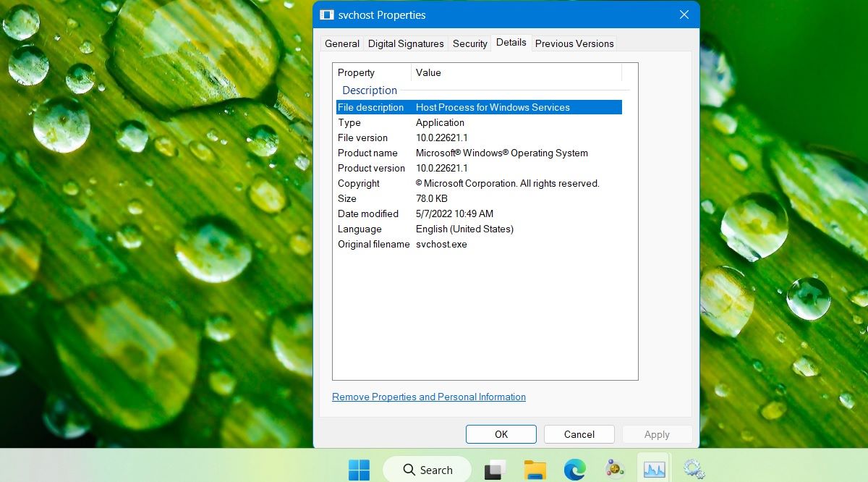This screenshot has width=868, height=482.
Task: Launch File Explorer from the taskbar
Action: pos(535,470)
